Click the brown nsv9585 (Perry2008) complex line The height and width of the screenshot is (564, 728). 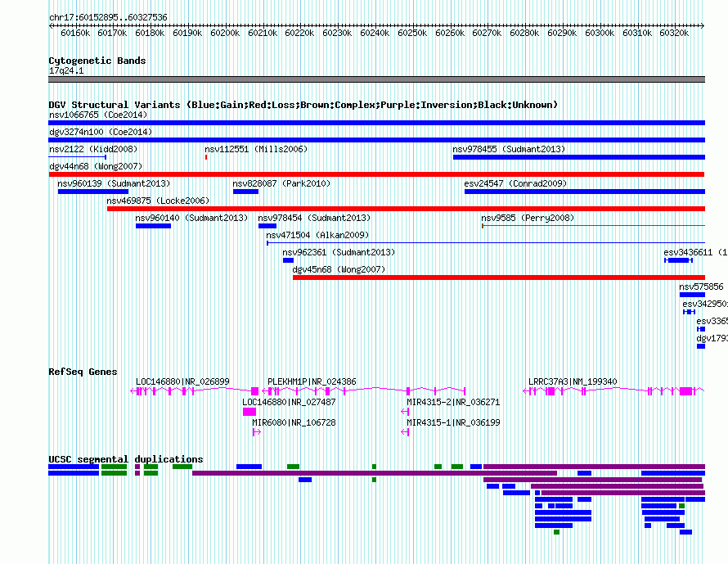tap(593, 226)
